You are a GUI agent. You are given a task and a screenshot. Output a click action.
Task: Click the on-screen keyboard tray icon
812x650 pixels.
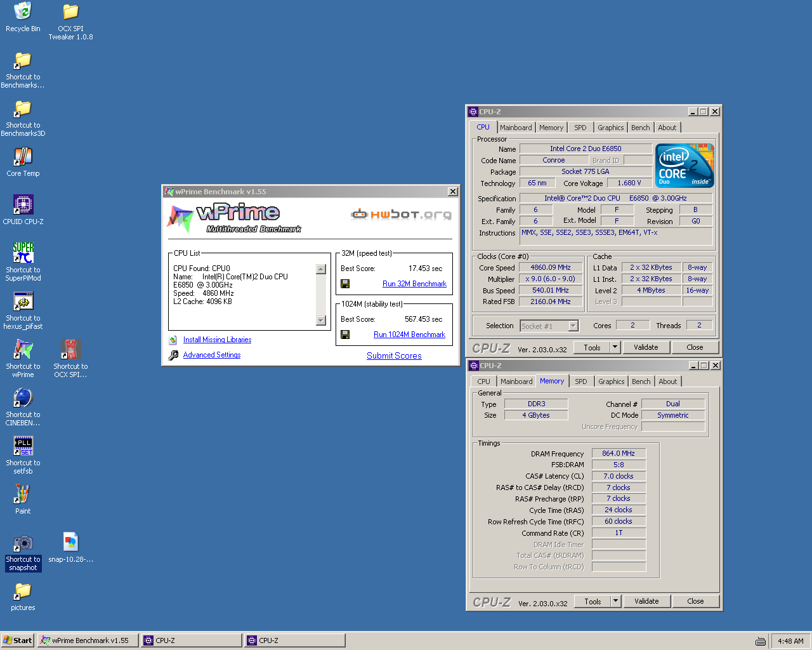(761, 641)
